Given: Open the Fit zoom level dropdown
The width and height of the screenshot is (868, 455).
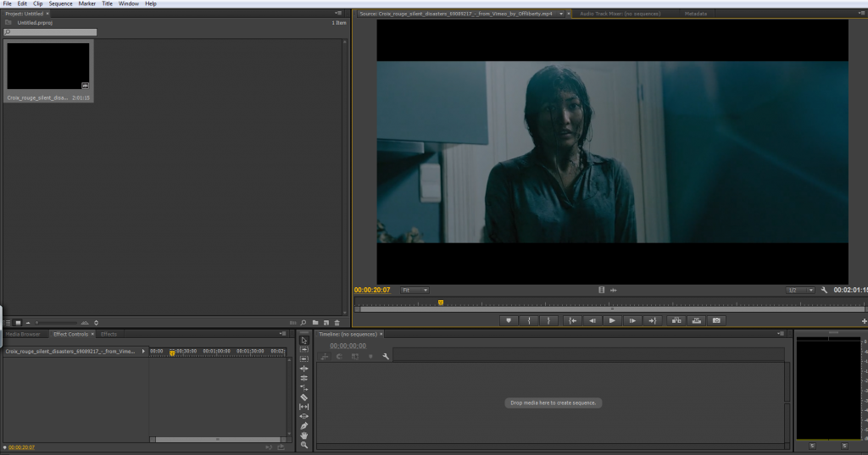Looking at the screenshot, I should click(x=415, y=290).
